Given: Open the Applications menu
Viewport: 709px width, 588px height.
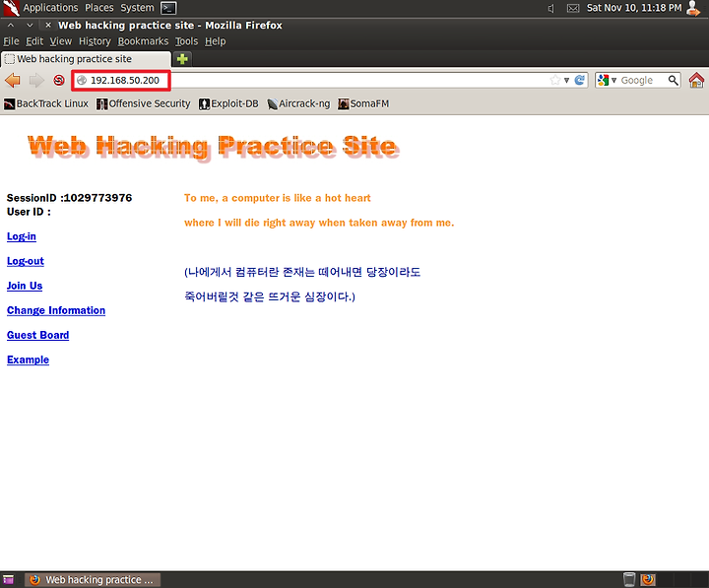Looking at the screenshot, I should tap(50, 8).
